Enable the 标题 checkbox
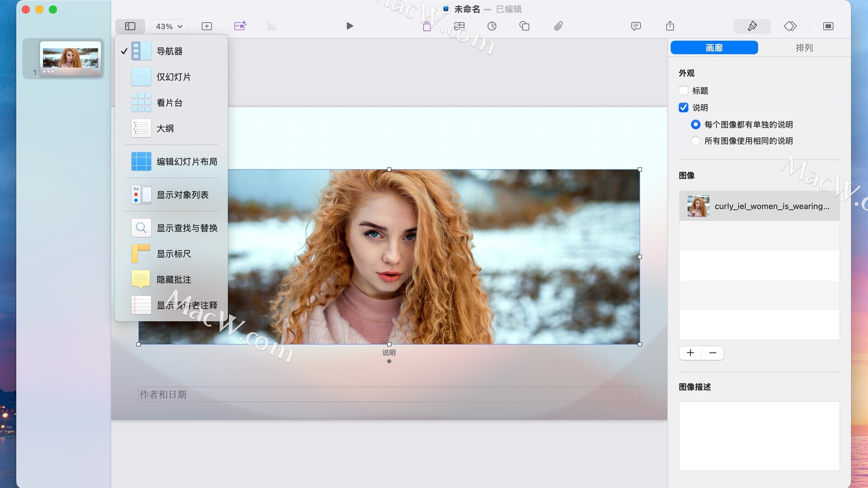The height and width of the screenshot is (488, 868). (684, 91)
